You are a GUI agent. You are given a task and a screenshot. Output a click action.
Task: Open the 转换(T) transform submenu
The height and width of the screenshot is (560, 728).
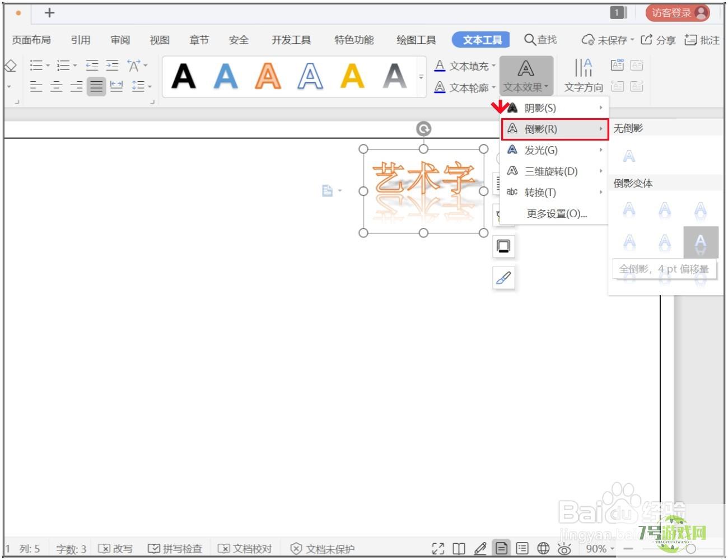(554, 193)
